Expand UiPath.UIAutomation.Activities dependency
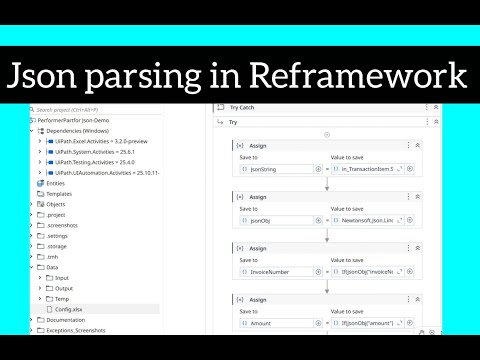 [x=40, y=173]
